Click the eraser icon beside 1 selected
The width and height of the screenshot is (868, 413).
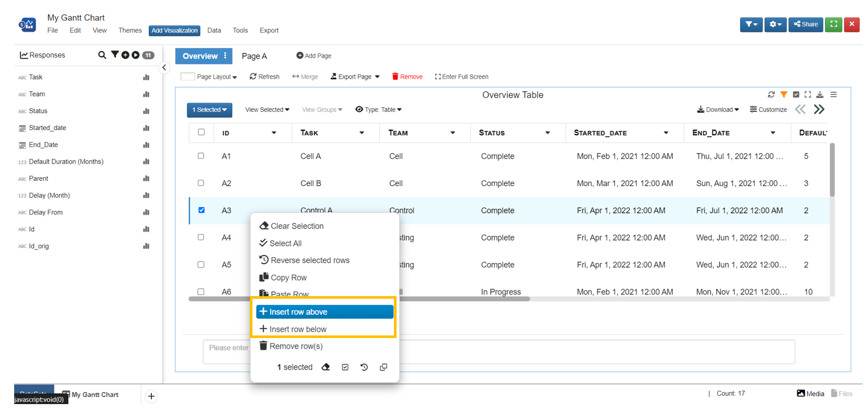point(326,367)
